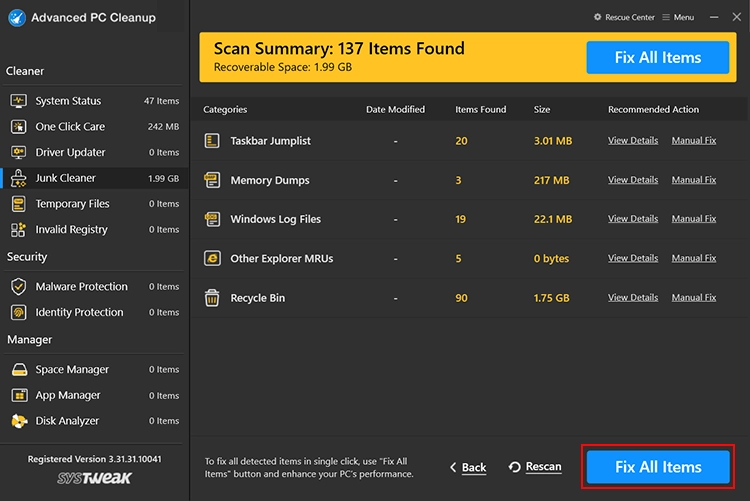Open the Rescue Center
Screen dimensions: 750x501
pos(626,17)
